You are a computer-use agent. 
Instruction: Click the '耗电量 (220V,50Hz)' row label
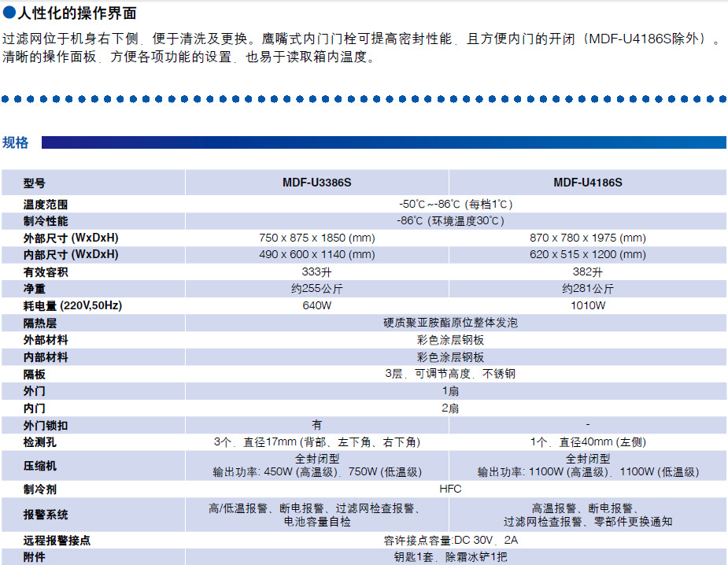73,305
